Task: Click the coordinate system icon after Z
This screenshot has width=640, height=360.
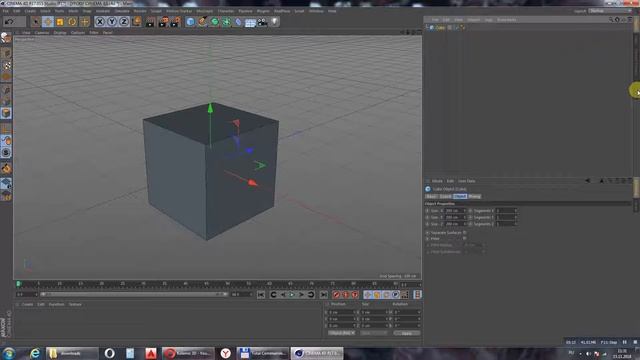Action: click(137, 22)
